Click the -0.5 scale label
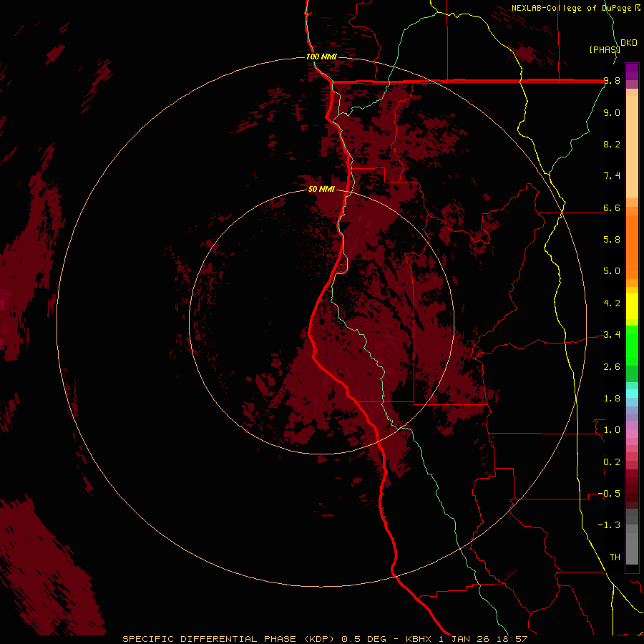The image size is (644, 644). (610, 494)
